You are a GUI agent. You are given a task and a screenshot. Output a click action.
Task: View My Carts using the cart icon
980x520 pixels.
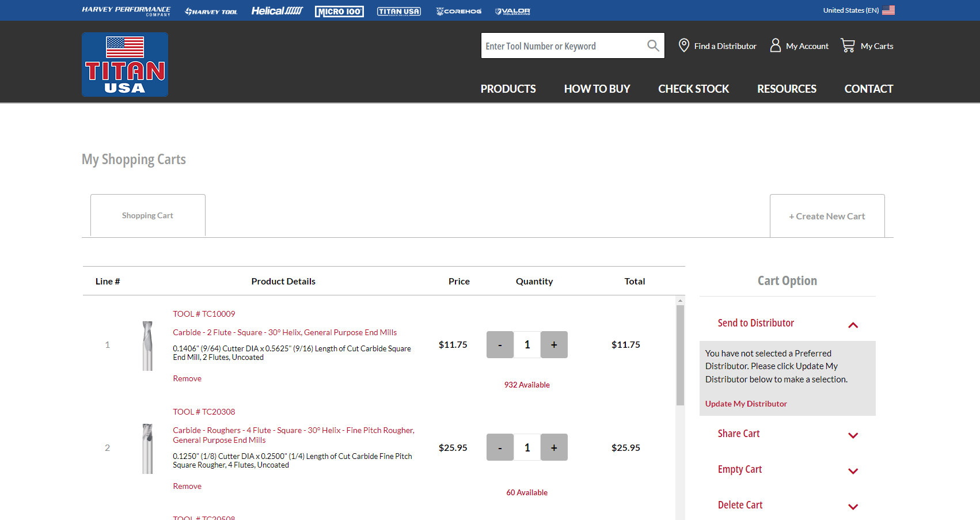click(847, 45)
